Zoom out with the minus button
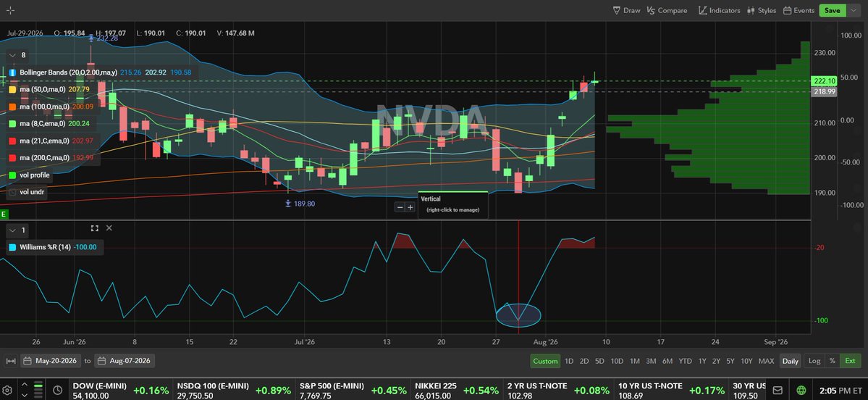This screenshot has width=868, height=400. pyautogui.click(x=400, y=207)
